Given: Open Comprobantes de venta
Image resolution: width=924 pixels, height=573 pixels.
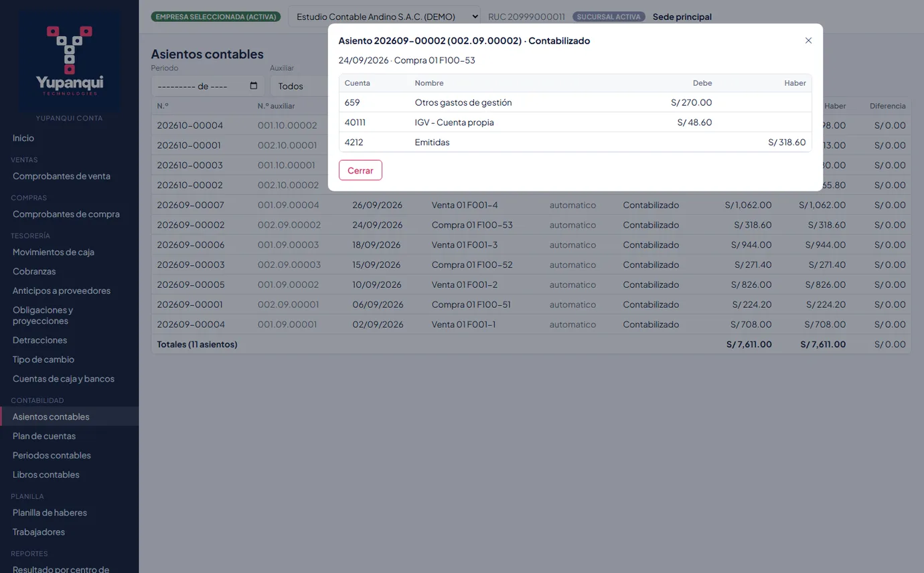Looking at the screenshot, I should tap(62, 176).
